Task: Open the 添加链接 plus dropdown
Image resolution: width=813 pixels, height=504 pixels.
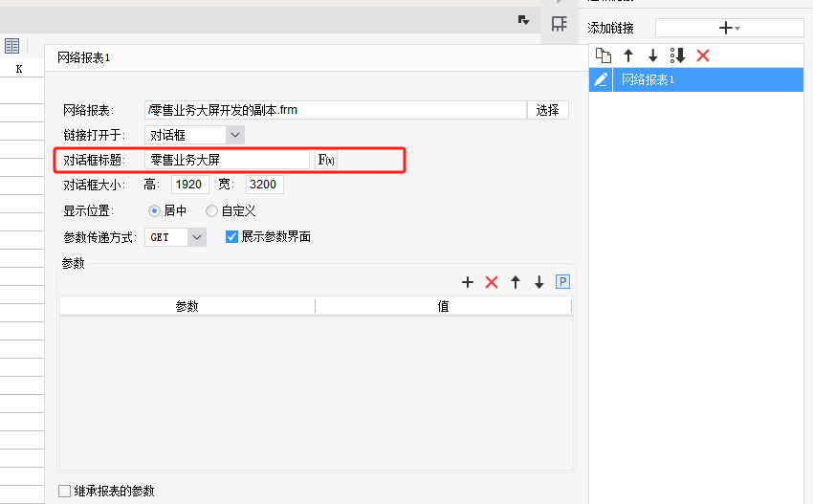Action: pos(730,28)
